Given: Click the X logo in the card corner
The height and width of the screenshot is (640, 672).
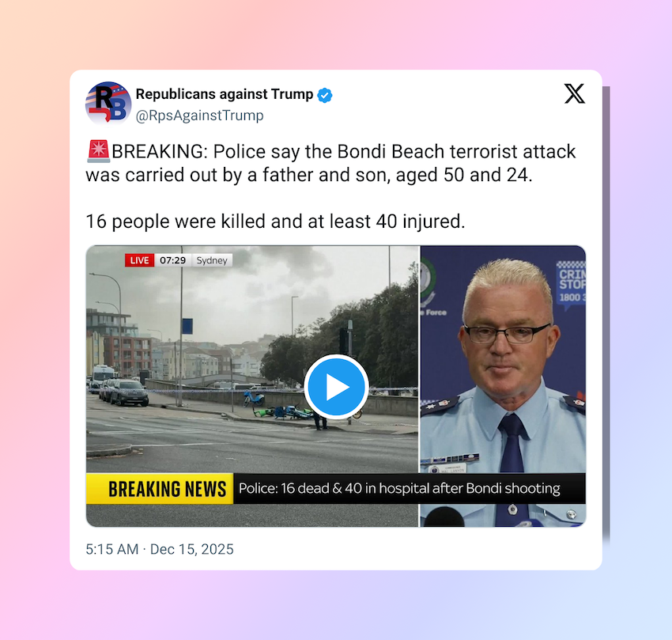Looking at the screenshot, I should click(x=574, y=93).
